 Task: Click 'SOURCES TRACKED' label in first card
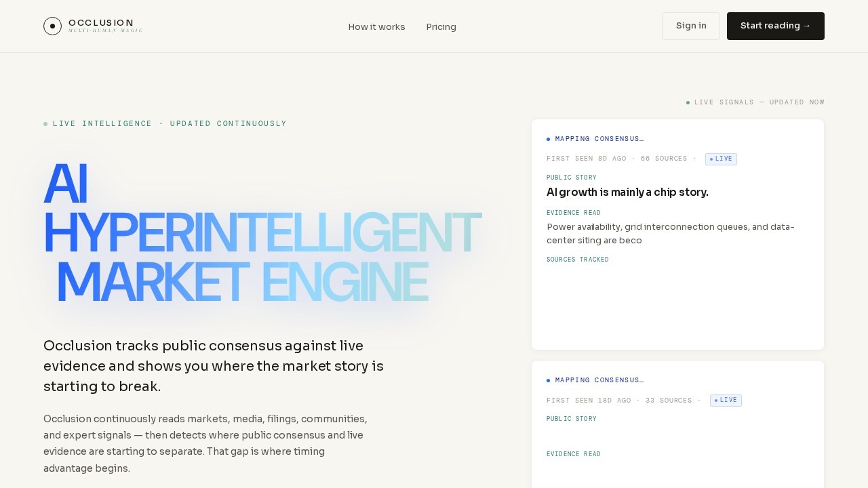(578, 260)
